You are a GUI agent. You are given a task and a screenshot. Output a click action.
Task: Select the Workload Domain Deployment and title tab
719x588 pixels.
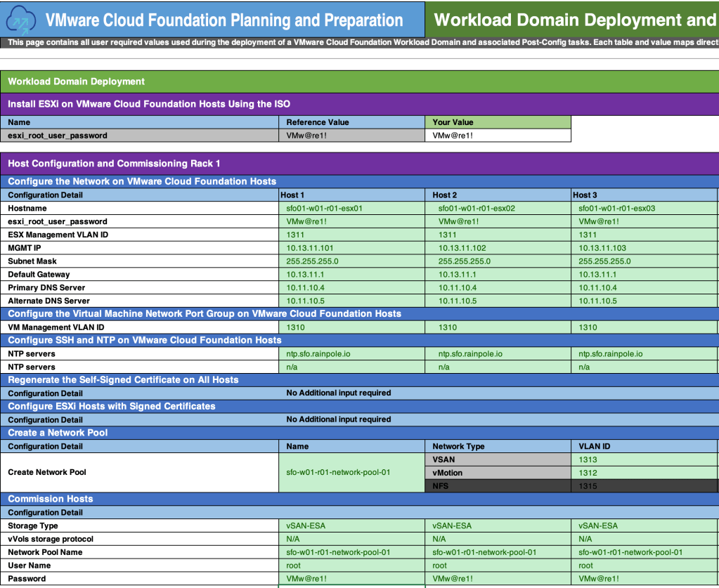(x=574, y=20)
